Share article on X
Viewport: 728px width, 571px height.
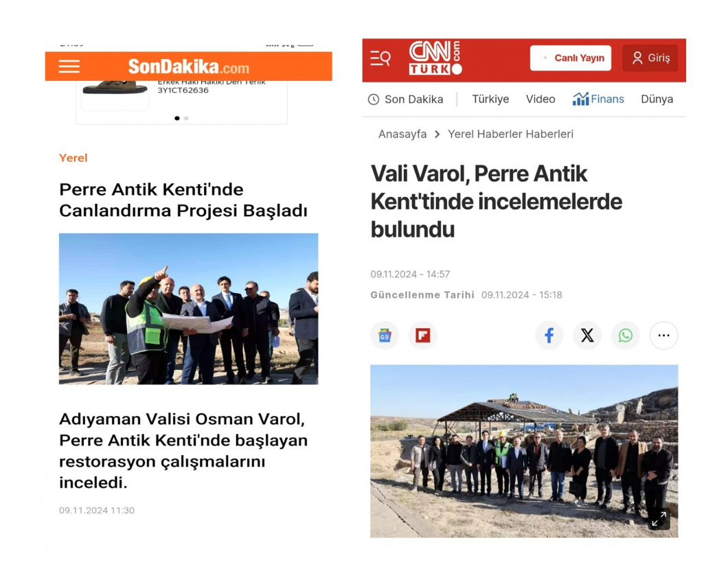pyautogui.click(x=587, y=336)
